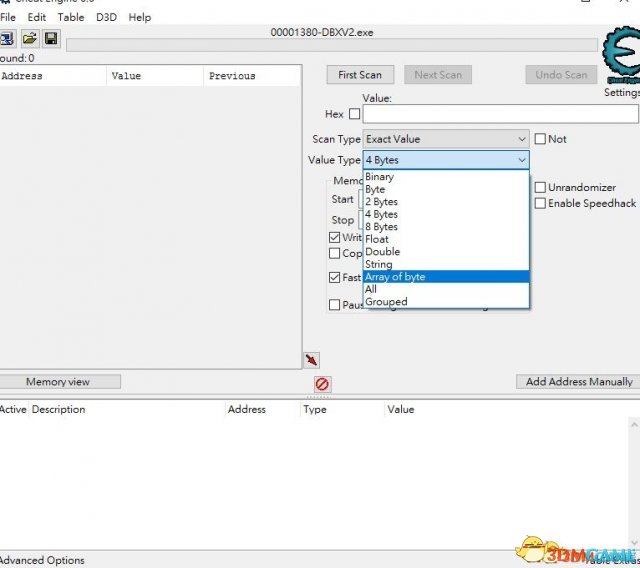Uncheck the Writable checkbox

(x=334, y=237)
